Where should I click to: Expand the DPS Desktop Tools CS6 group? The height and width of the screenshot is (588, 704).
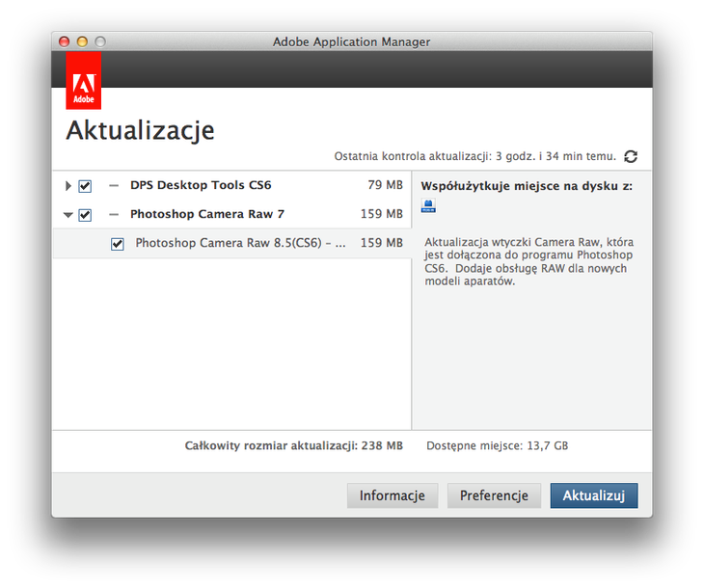[68, 186]
